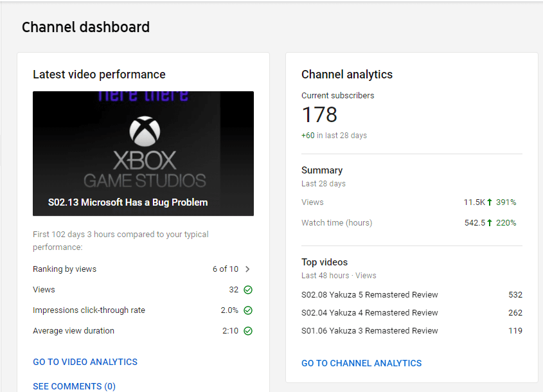The height and width of the screenshot is (392, 543).
Task: Open See Comments (0) link
Action: pyautogui.click(x=74, y=386)
